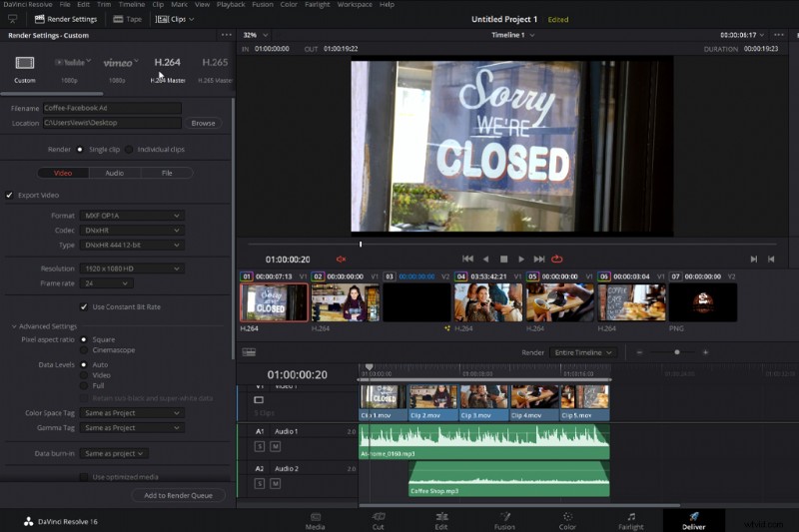The height and width of the screenshot is (532, 799).
Task: Open the Fairlight page
Action: point(631,521)
